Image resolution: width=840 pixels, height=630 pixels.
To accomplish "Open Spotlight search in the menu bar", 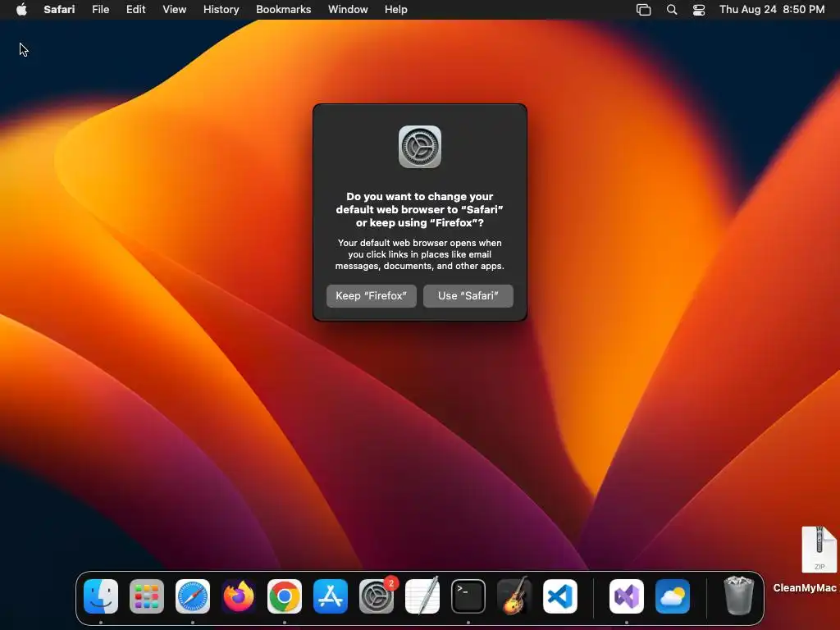I will (x=672, y=10).
